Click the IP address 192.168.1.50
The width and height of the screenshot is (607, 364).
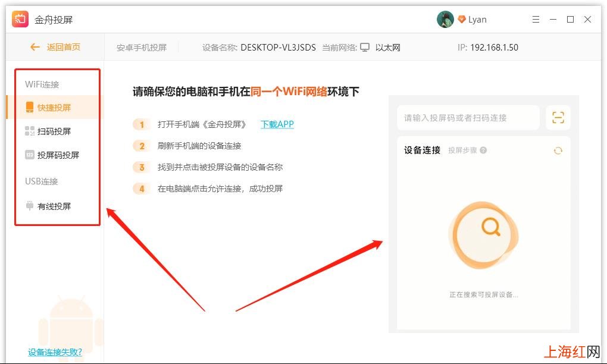pos(495,47)
